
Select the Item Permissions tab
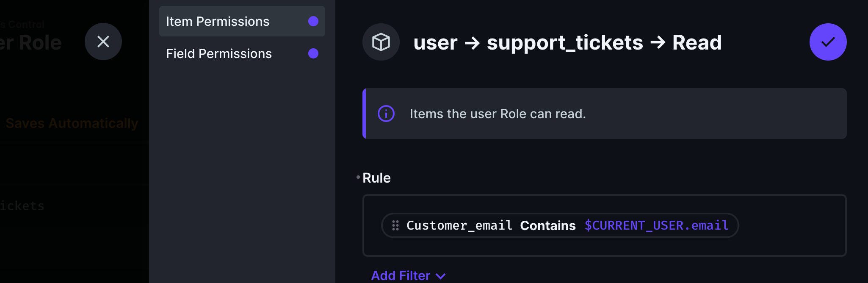point(218,21)
